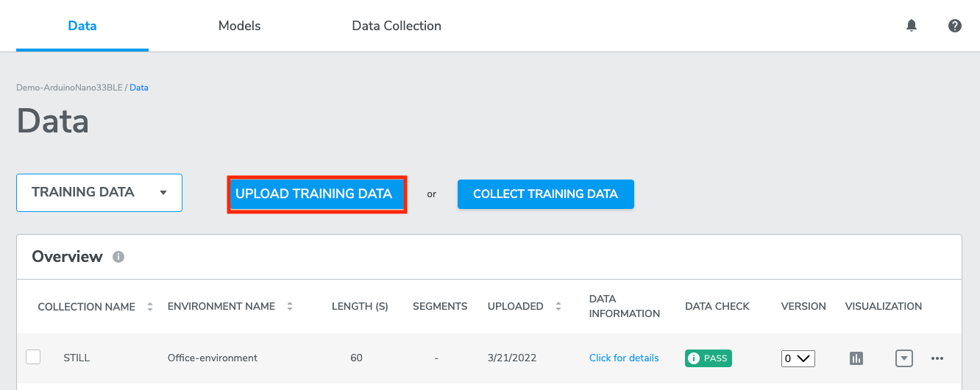
Task: Open the visualization bar chart icon for STILL
Action: 856,358
